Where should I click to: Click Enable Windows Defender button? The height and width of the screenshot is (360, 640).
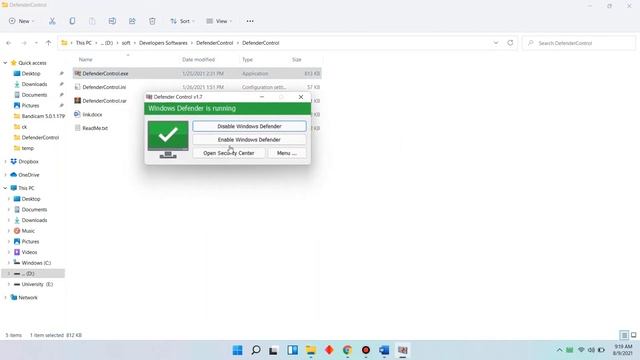coord(249,140)
